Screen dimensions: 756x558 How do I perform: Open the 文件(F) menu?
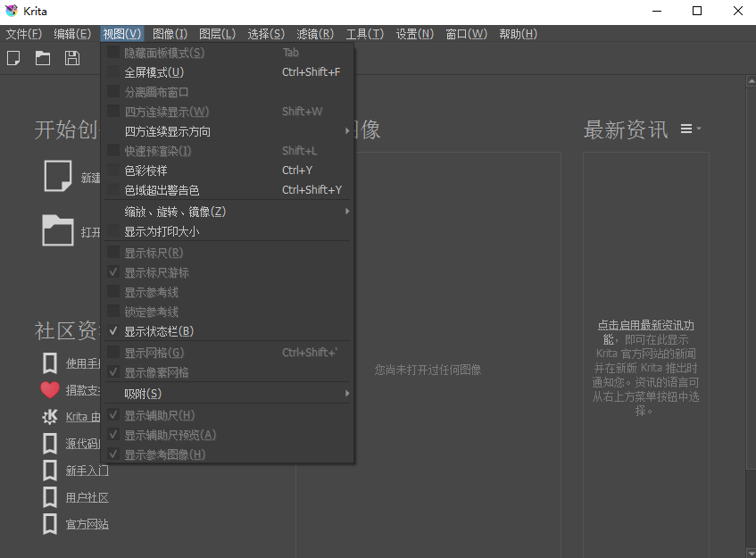[x=23, y=34]
